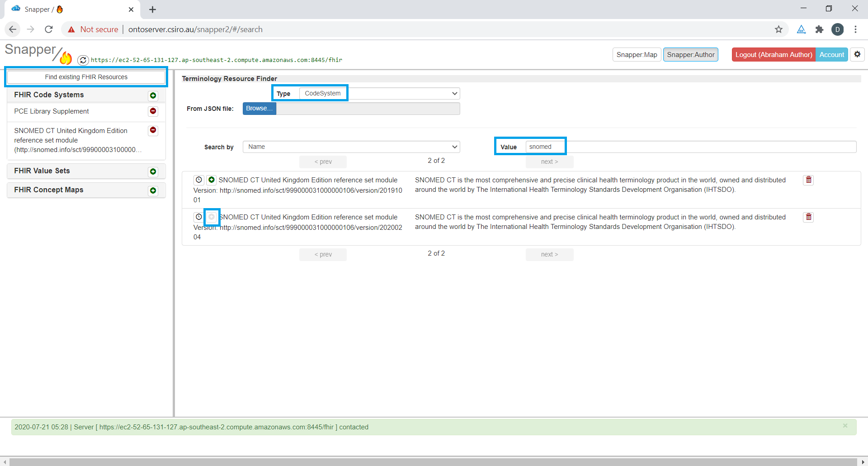Click the top prev pagination button

(x=323, y=162)
